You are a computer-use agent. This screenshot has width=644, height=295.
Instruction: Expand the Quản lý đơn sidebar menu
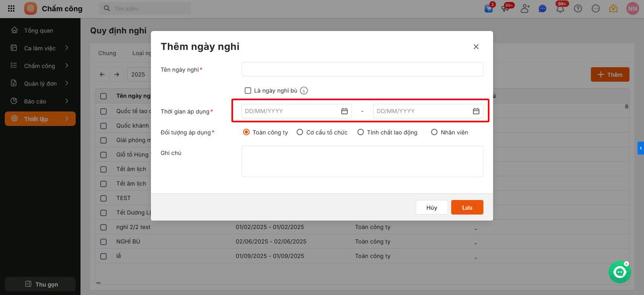(40, 84)
